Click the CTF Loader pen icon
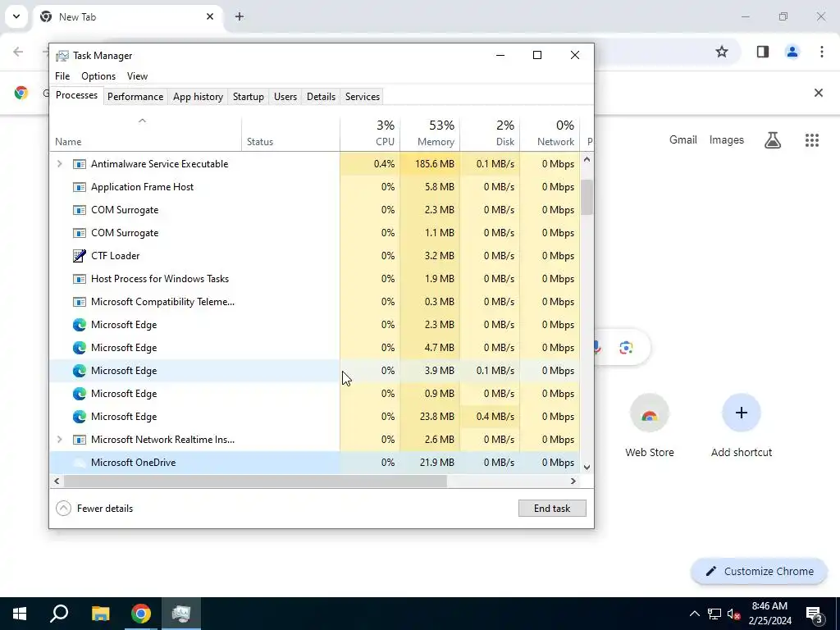The height and width of the screenshot is (630, 840). [80, 256]
